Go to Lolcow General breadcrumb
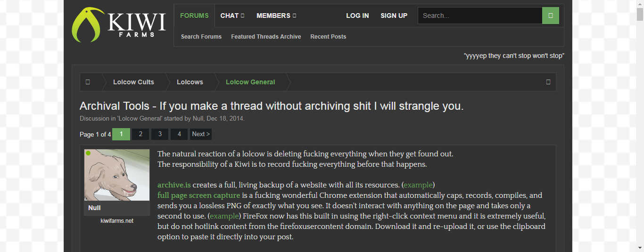This screenshot has height=252, width=644. click(250, 82)
